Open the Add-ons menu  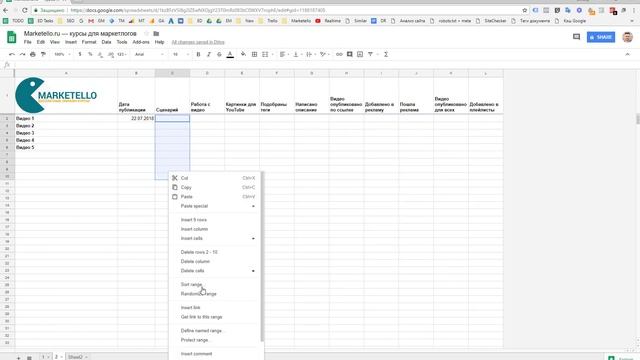(x=141, y=42)
